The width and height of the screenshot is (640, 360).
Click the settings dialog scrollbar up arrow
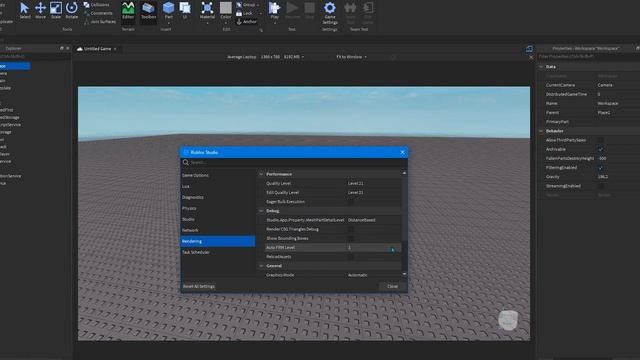[x=404, y=173]
